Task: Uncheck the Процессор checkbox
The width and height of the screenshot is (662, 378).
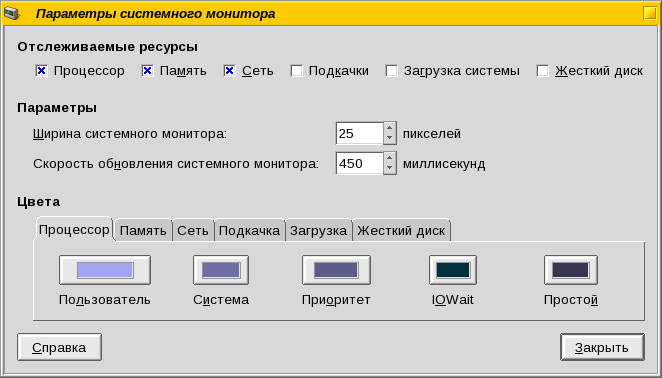Action: click(41, 71)
